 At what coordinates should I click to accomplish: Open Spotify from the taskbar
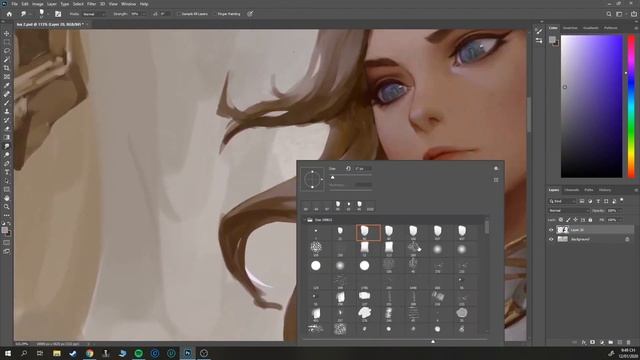coord(138,353)
